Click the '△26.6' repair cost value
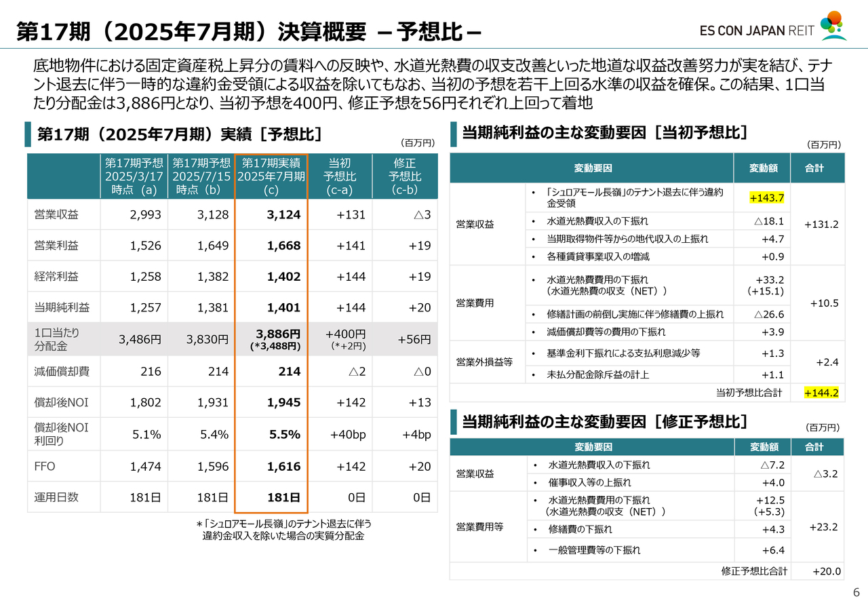Screen dimensions: 868x601 coord(769,314)
